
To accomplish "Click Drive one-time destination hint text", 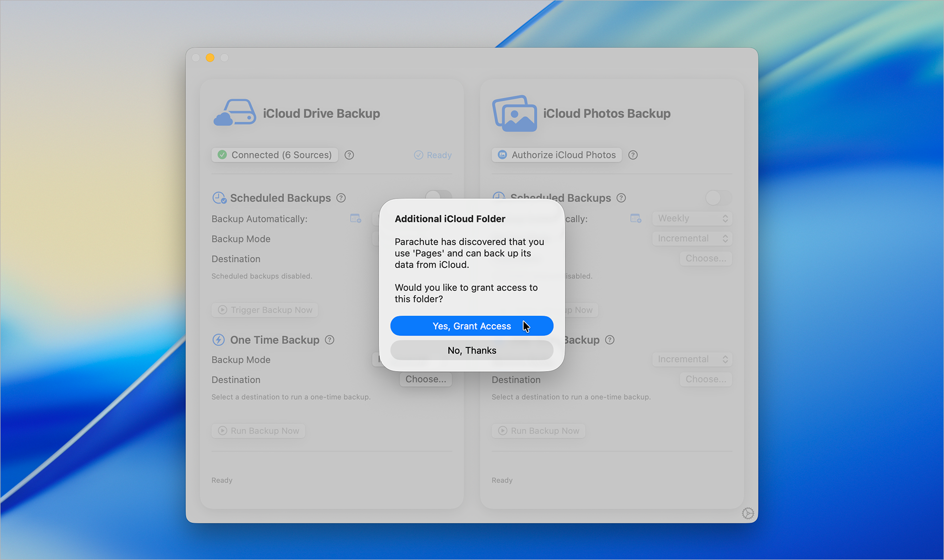I will 291,397.
